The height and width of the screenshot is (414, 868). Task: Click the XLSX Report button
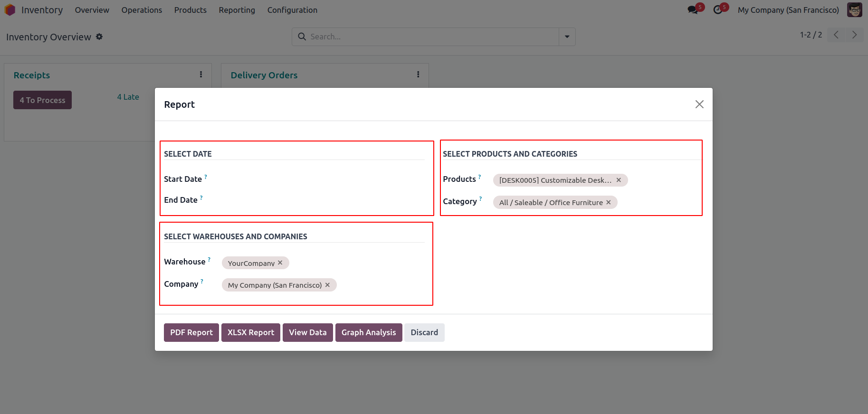coord(251,332)
